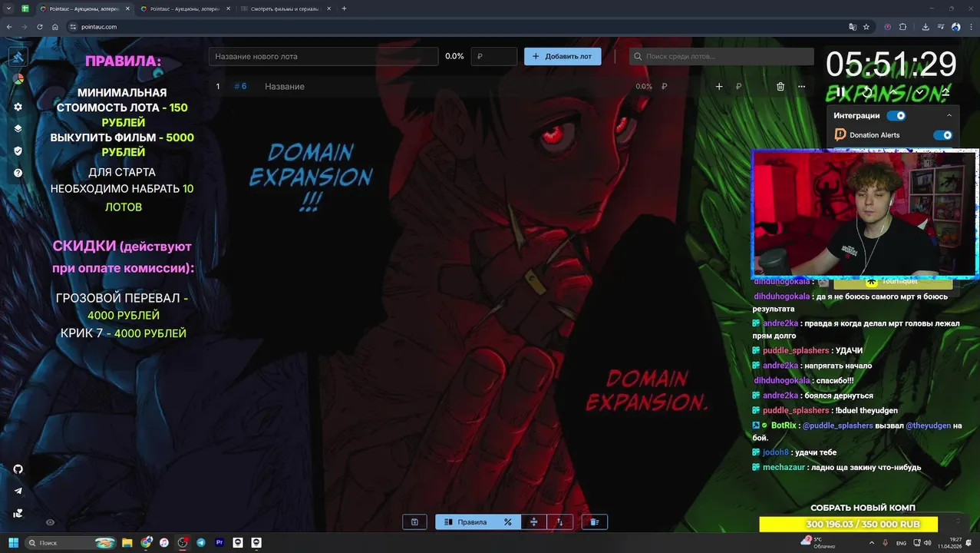
Task: Open a new browser tab
Action: tap(344, 8)
